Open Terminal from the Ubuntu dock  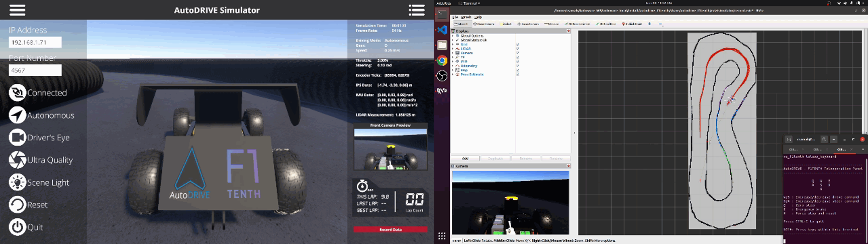click(x=442, y=14)
